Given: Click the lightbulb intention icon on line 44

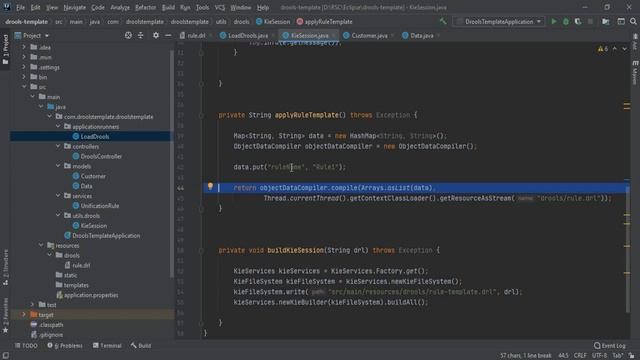Looking at the screenshot, I should [210, 187].
